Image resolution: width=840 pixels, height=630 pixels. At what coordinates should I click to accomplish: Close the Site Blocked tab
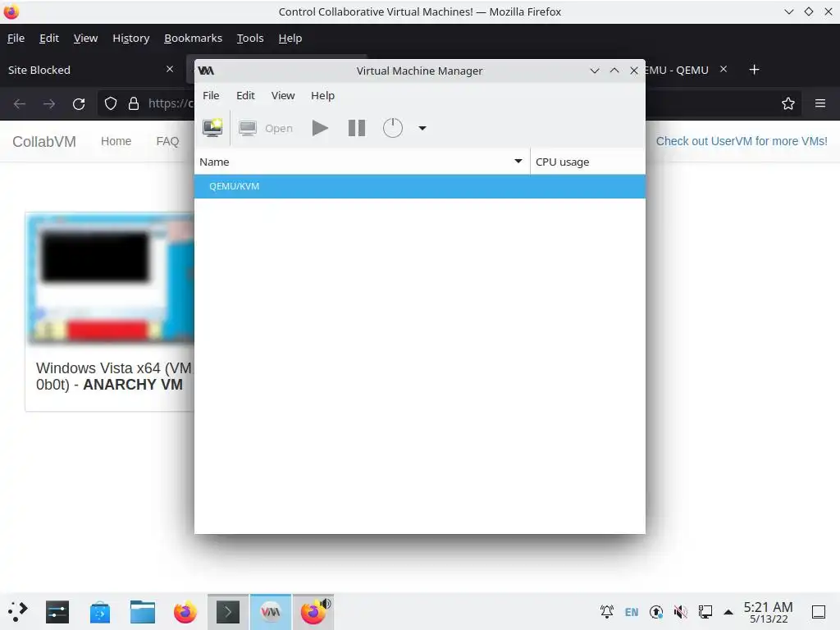pyautogui.click(x=170, y=69)
